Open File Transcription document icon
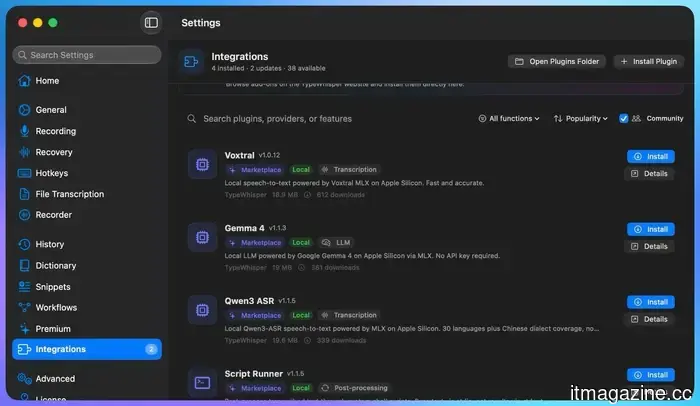 [x=25, y=194]
